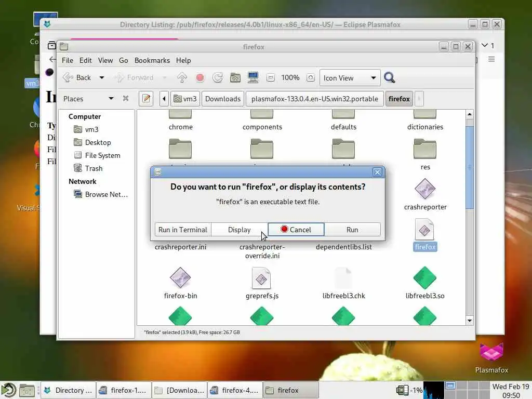Go up to parent folder icon
The image size is (532, 399).
[182, 78]
